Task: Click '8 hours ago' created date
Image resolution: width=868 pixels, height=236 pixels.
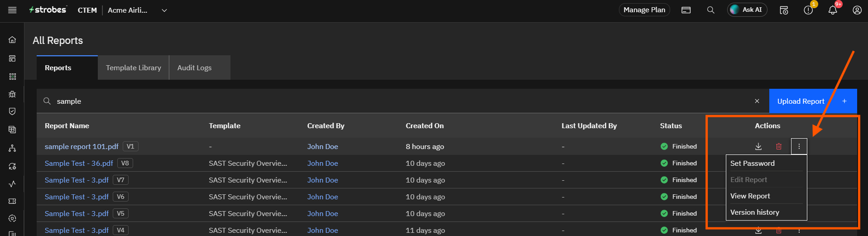Action: point(425,146)
